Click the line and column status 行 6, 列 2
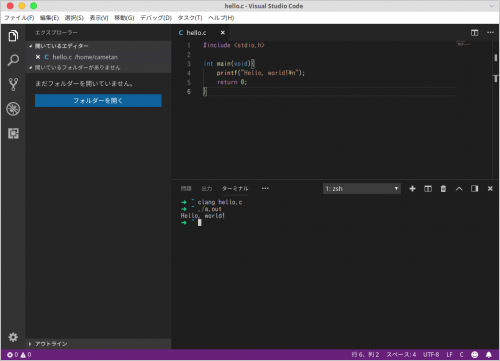This screenshot has height=361, width=500. (365, 355)
